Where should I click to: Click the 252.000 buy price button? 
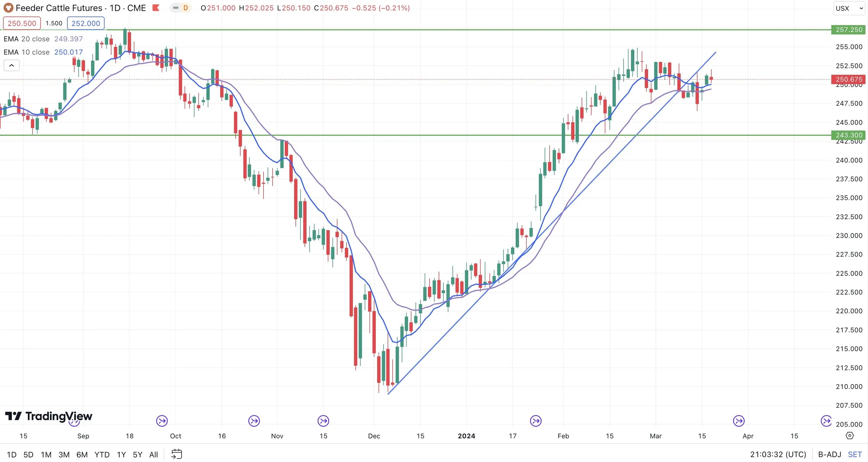pyautogui.click(x=86, y=23)
